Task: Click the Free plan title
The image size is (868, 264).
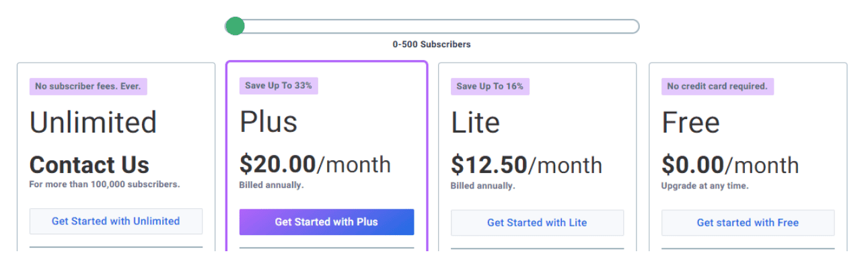Action: click(690, 123)
